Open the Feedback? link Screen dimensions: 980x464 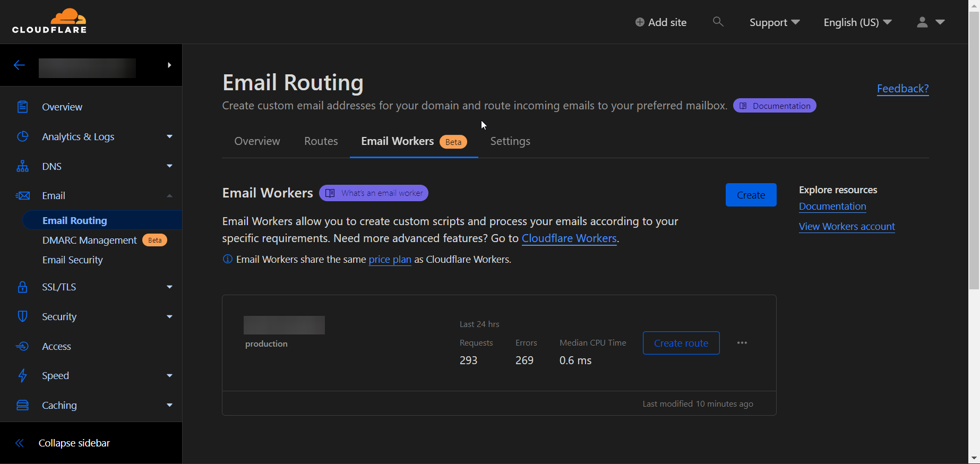[x=902, y=89]
